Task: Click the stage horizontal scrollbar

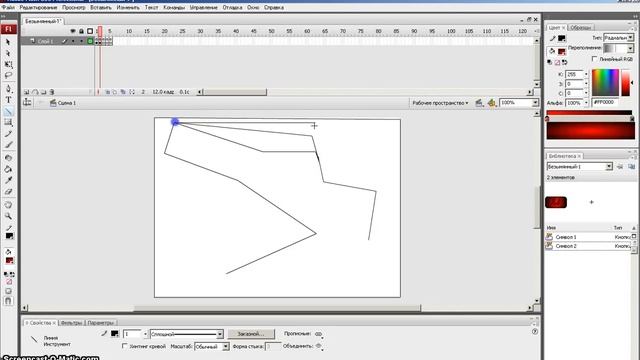Action: (277, 308)
